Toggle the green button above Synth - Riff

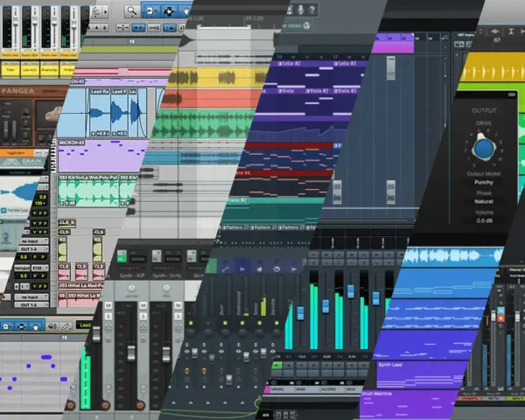point(122,256)
